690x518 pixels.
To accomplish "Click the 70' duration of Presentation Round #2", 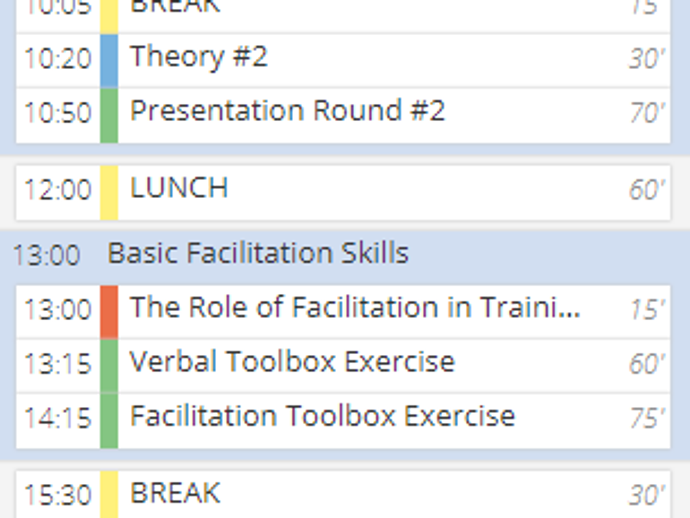I will 647,114.
